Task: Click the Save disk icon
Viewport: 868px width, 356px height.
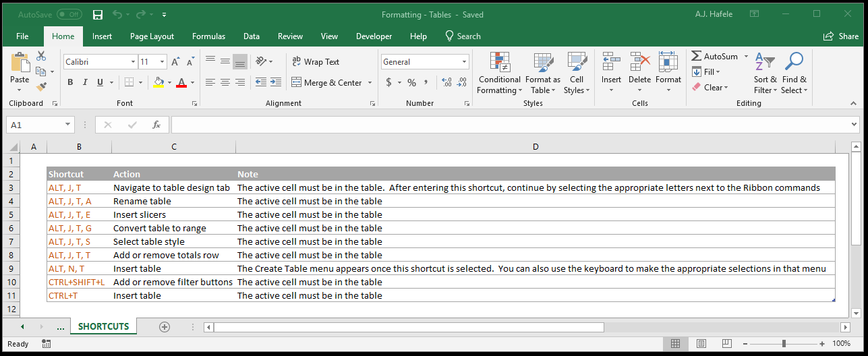Action: (x=97, y=15)
